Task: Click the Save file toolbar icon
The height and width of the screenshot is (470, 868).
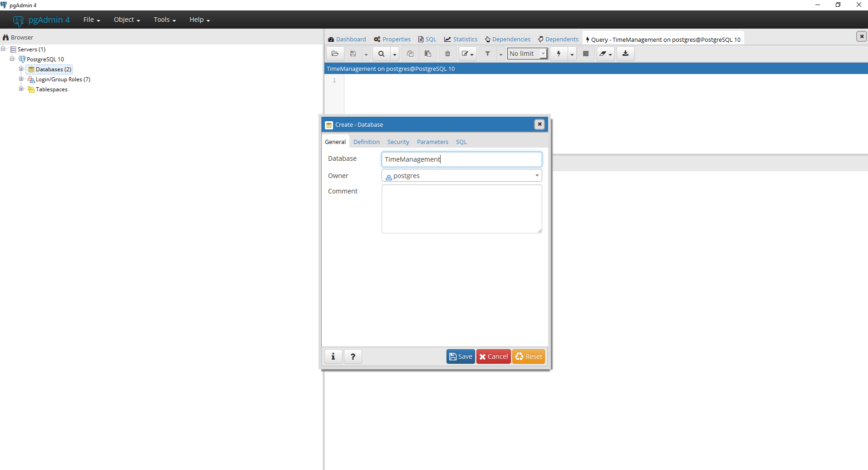Action: 353,54
